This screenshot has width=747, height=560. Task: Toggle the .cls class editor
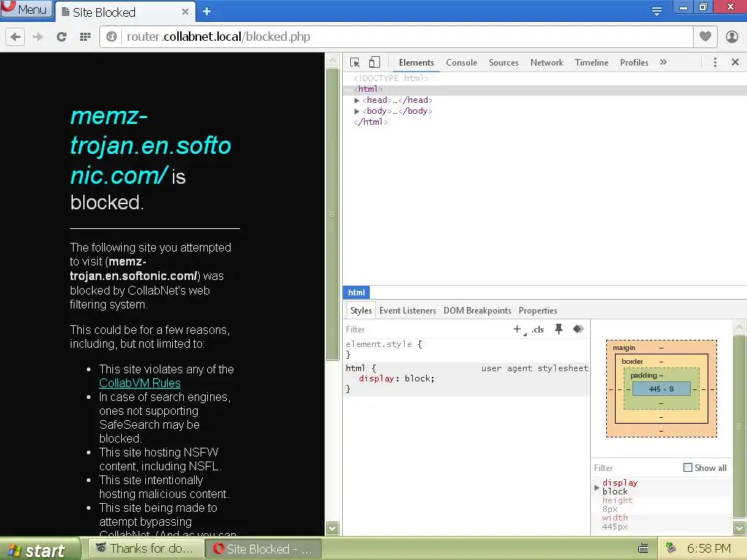(x=538, y=330)
